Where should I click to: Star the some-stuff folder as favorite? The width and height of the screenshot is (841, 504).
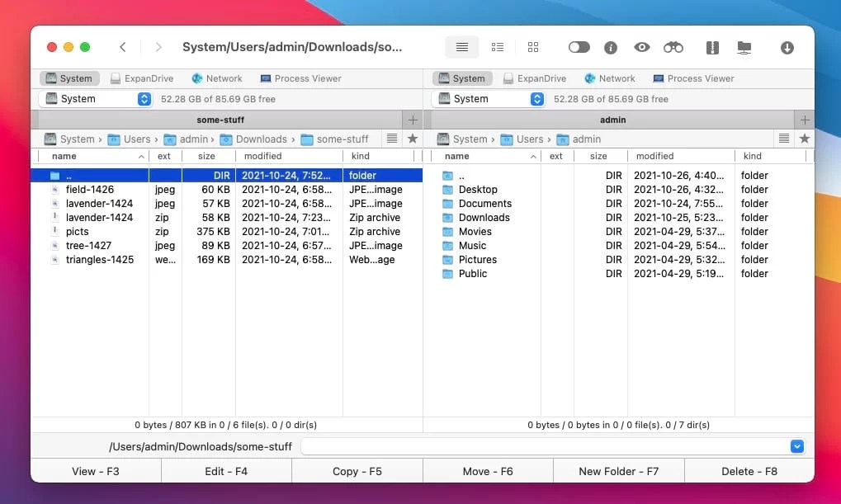click(412, 139)
